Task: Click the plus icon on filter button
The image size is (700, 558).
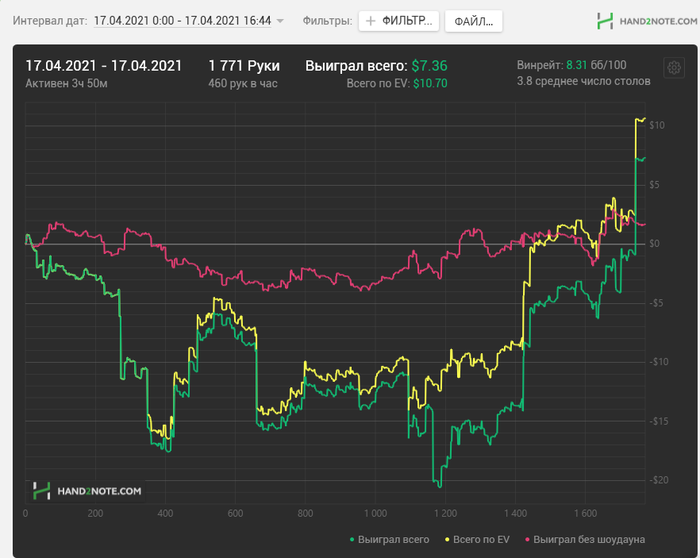Action: pyautogui.click(x=371, y=21)
